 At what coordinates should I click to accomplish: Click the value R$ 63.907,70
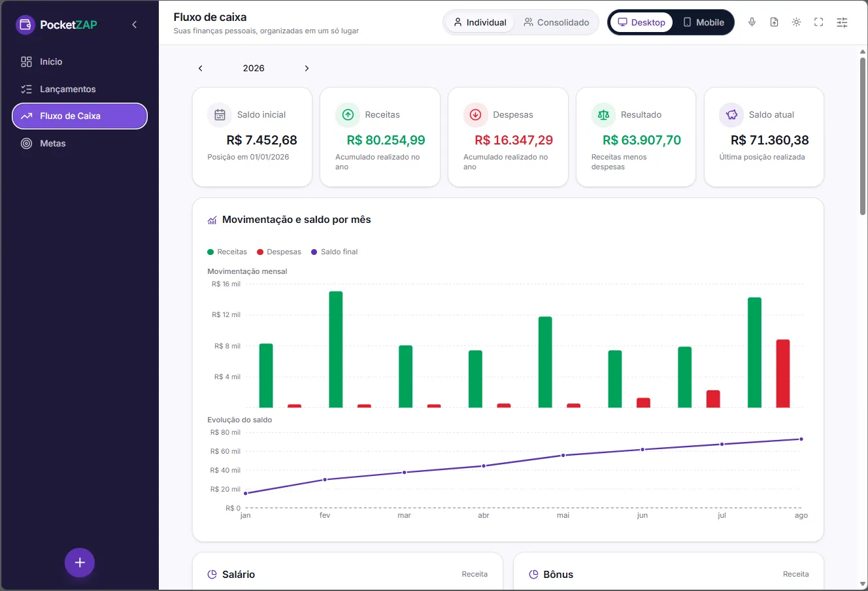point(642,140)
